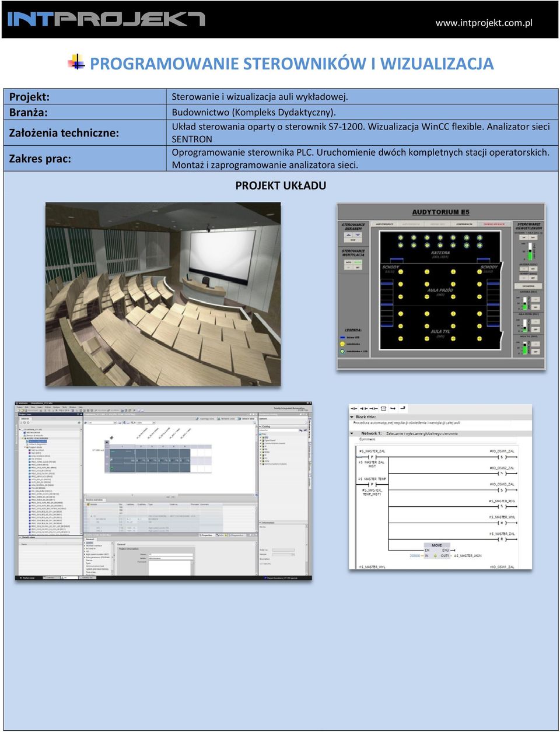The width and height of the screenshot is (560, 732).
Task: Turn KATEDRA lighting OFF beside its slider
Action: pyautogui.click(x=535, y=307)
